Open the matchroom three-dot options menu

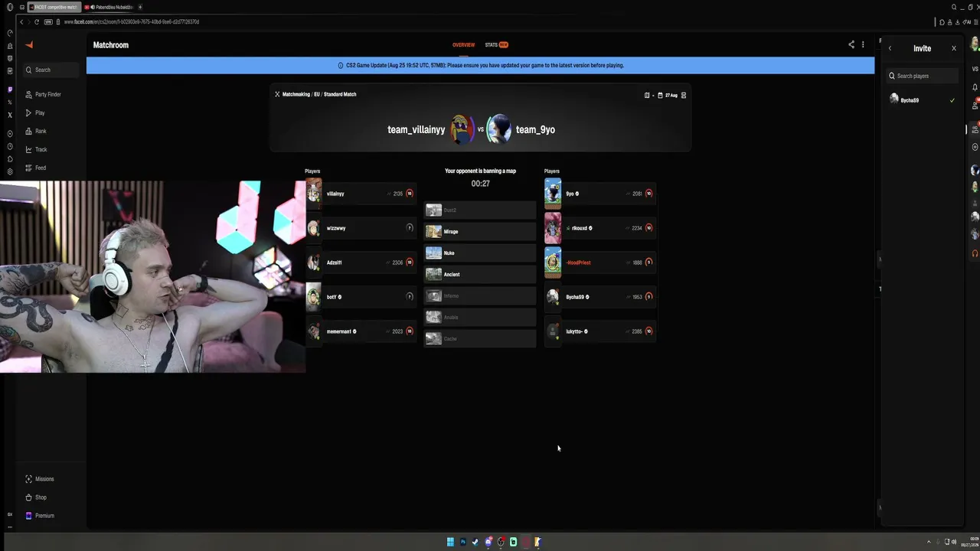tap(863, 44)
